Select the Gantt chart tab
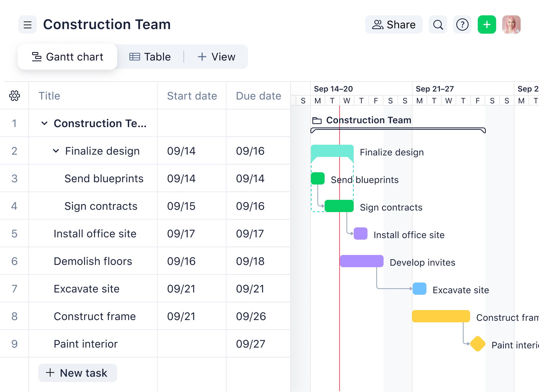This screenshot has width=539, height=392. 67,57
